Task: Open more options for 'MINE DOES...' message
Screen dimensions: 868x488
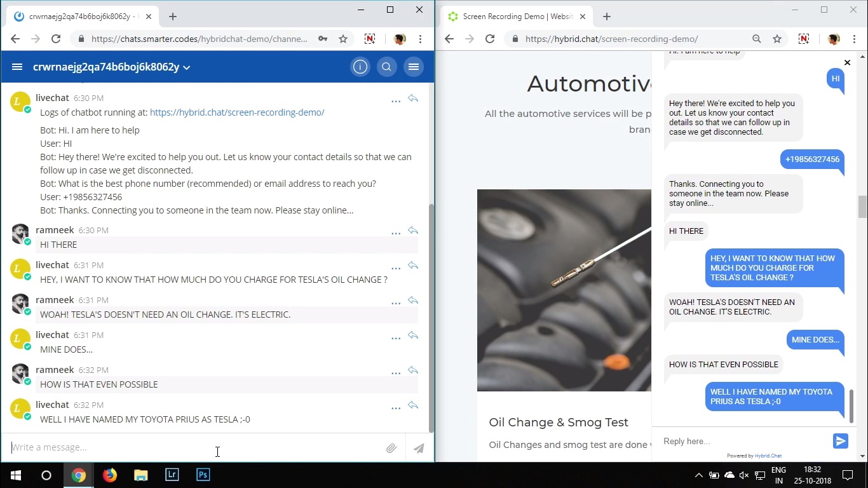Action: (396, 338)
